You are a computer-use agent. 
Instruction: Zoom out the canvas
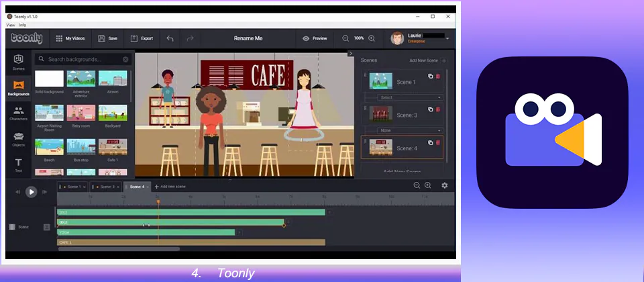point(345,38)
